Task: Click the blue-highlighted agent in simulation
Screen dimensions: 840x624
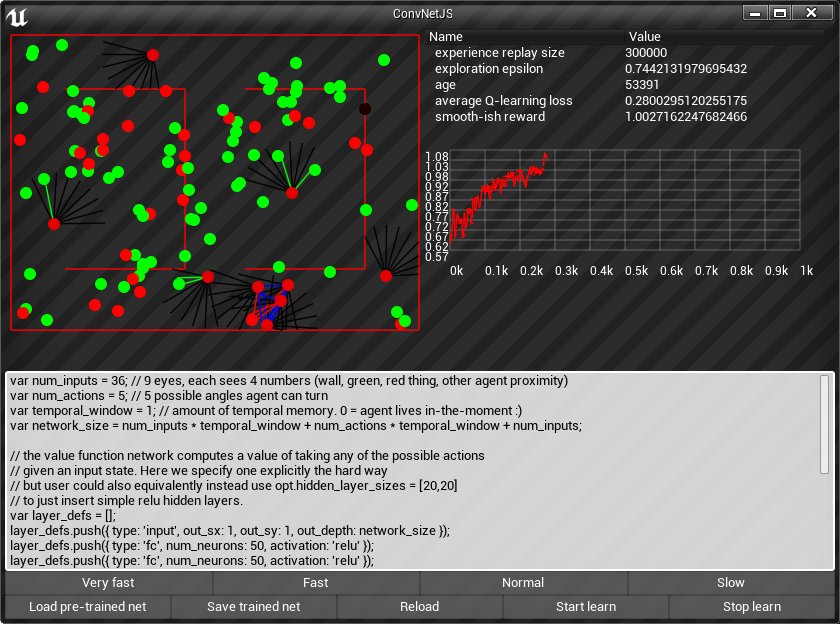Action: pos(268,325)
